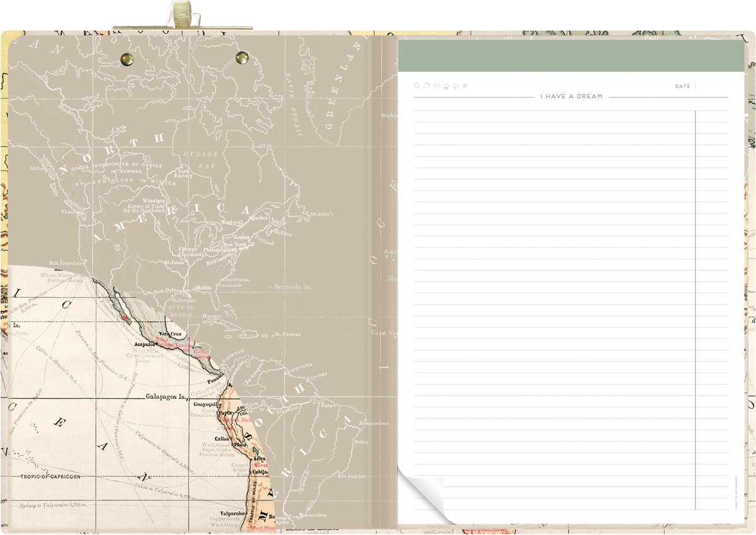The height and width of the screenshot is (535, 756).
Task: Pick the plain cloud weather icon
Action: (437, 86)
